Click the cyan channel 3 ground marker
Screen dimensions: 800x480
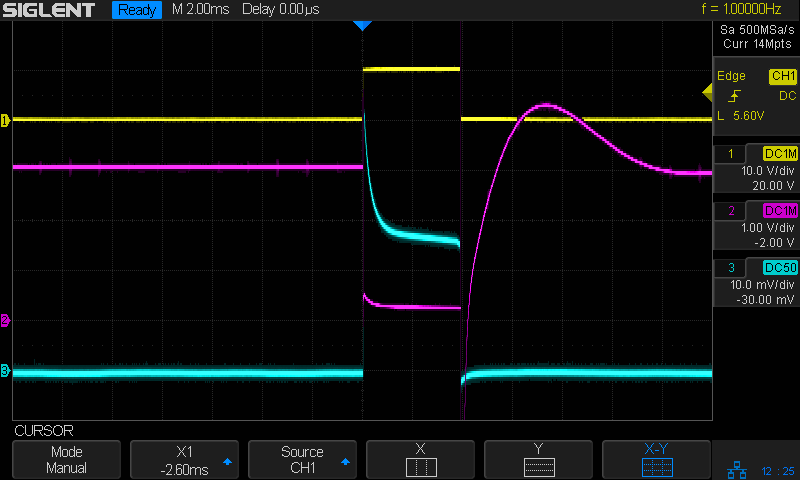tap(5, 371)
